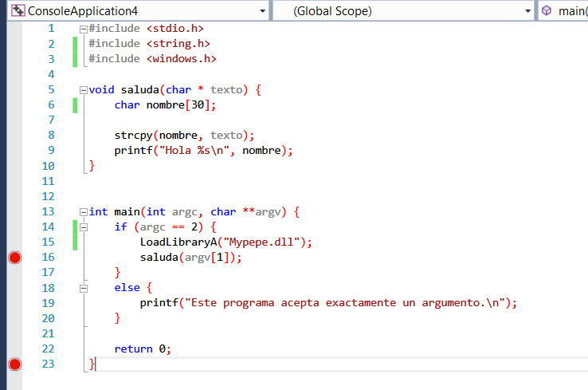Collapse the #include block at line 1
This screenshot has height=390, width=588.
(84, 29)
